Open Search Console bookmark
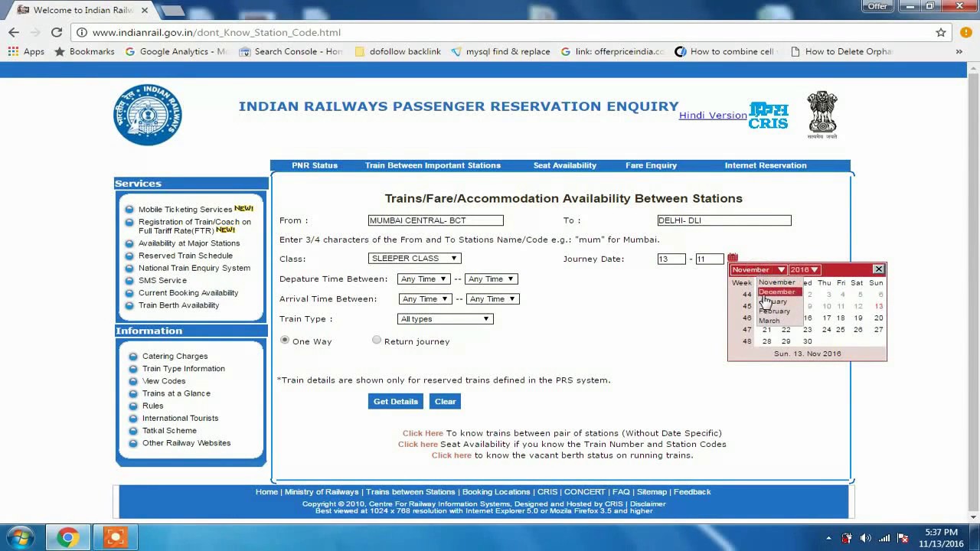 point(291,51)
